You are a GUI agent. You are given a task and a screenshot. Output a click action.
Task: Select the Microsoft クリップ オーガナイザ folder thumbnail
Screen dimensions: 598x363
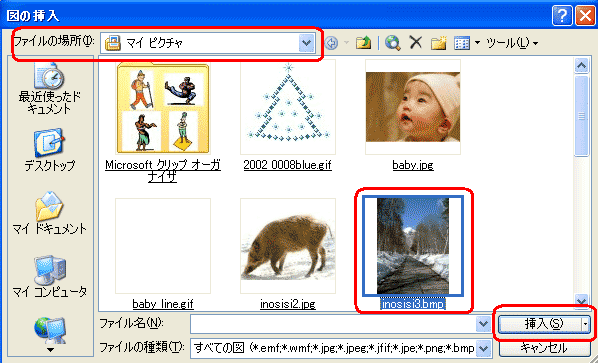(163, 108)
